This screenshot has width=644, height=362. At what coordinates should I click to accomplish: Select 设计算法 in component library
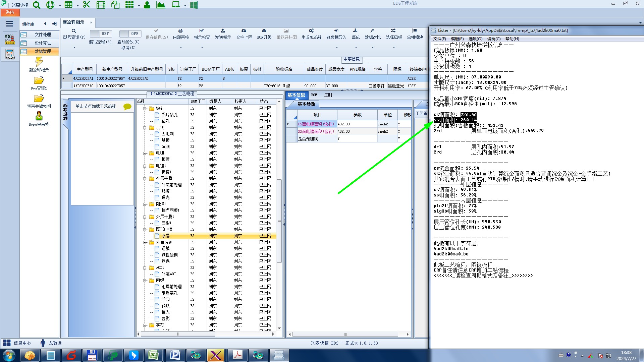point(39,43)
